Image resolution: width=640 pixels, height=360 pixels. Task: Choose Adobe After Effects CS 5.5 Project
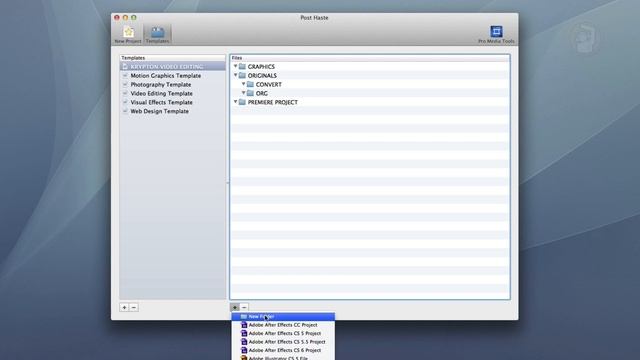coord(283,342)
